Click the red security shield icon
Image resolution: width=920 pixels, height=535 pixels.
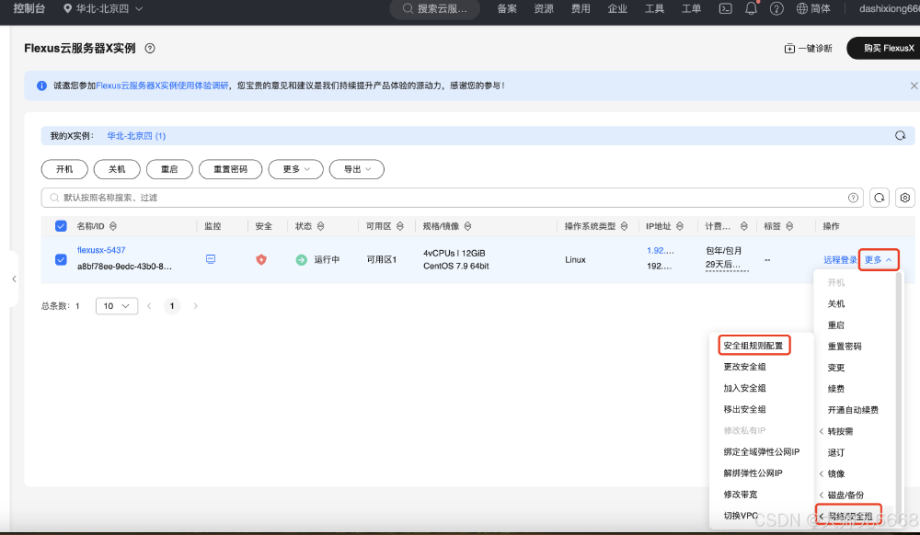(261, 259)
